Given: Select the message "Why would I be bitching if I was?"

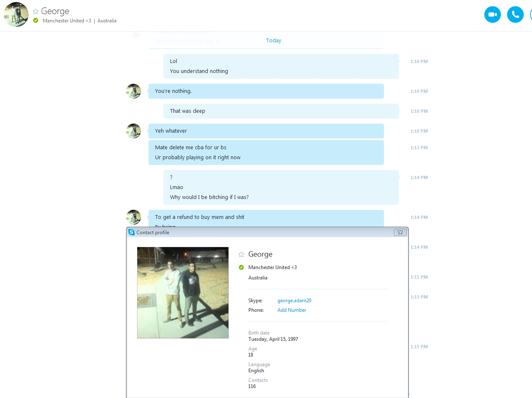Looking at the screenshot, I should click(x=209, y=197).
